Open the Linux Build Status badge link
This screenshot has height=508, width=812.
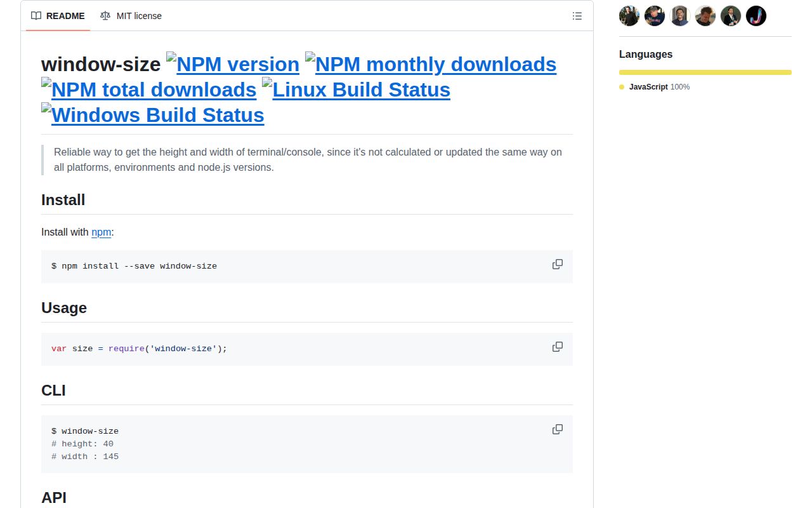pos(356,89)
